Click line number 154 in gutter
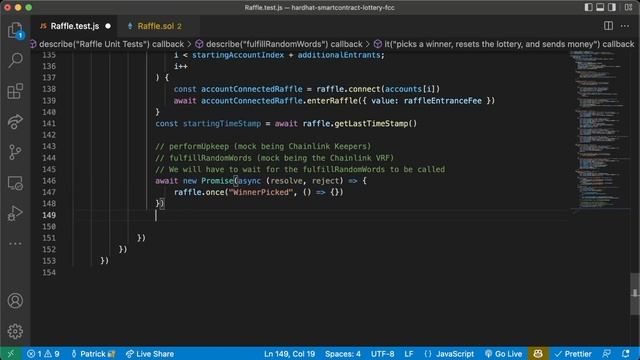This screenshot has height=360, width=640. [x=49, y=272]
